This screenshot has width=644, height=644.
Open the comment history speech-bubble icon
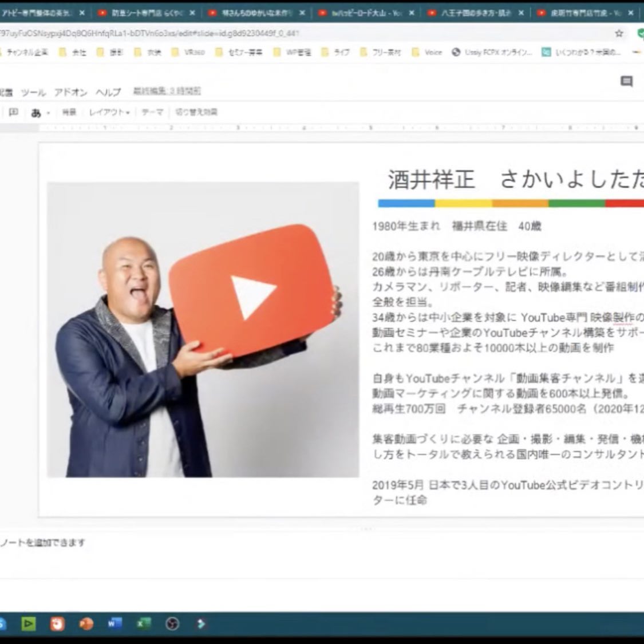click(626, 82)
